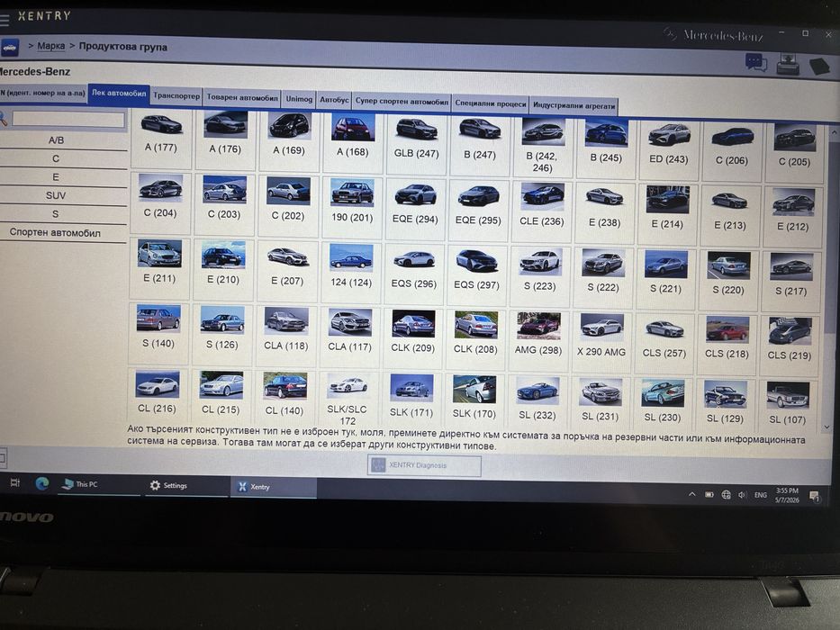Filter by SUV category
The width and height of the screenshot is (840, 630).
pyautogui.click(x=56, y=195)
